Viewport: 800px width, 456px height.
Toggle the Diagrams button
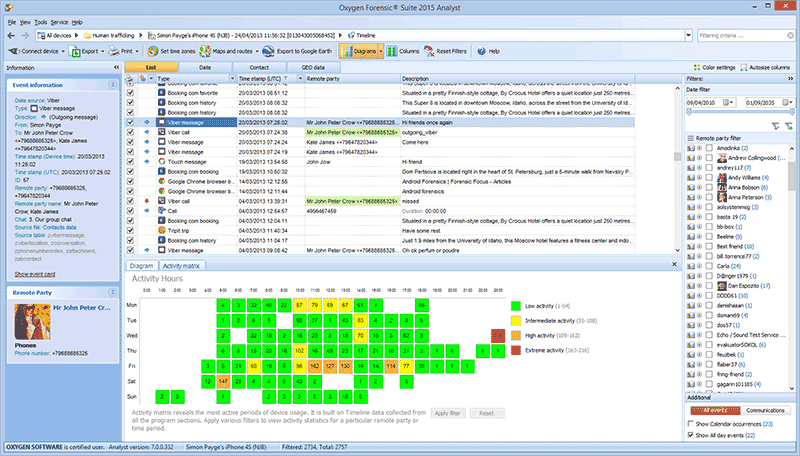coord(359,51)
